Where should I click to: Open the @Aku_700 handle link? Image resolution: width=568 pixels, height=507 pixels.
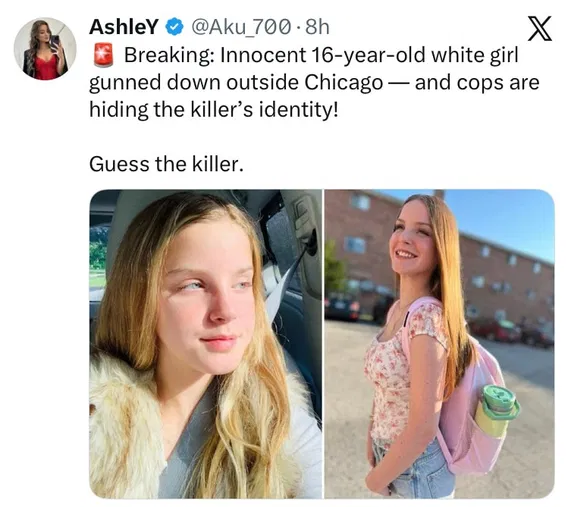[241, 27]
